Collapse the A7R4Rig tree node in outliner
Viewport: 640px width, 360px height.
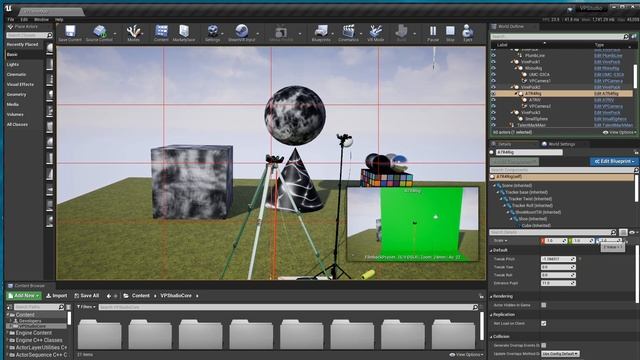point(516,93)
